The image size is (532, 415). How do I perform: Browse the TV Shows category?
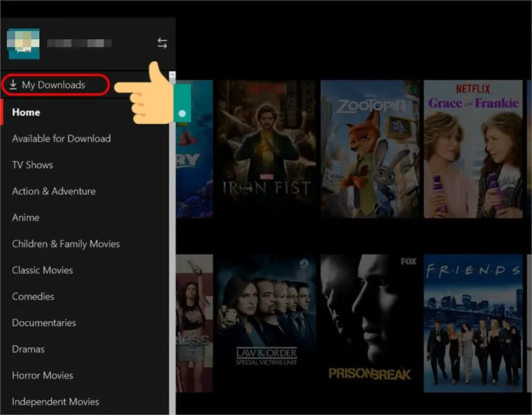click(x=32, y=164)
